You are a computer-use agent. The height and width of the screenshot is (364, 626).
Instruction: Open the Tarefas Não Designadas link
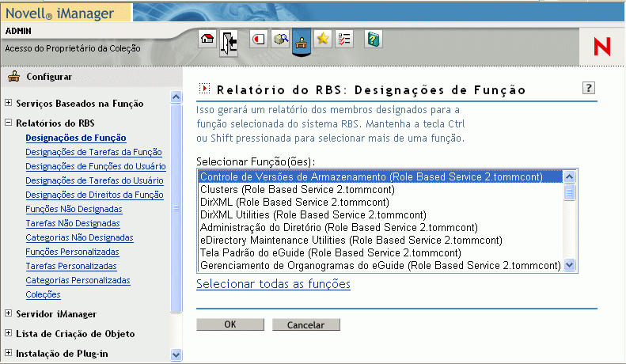point(73,223)
